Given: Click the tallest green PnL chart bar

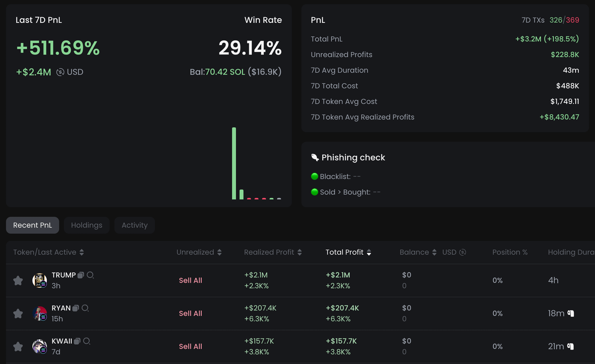Looking at the screenshot, I should click(x=234, y=164).
